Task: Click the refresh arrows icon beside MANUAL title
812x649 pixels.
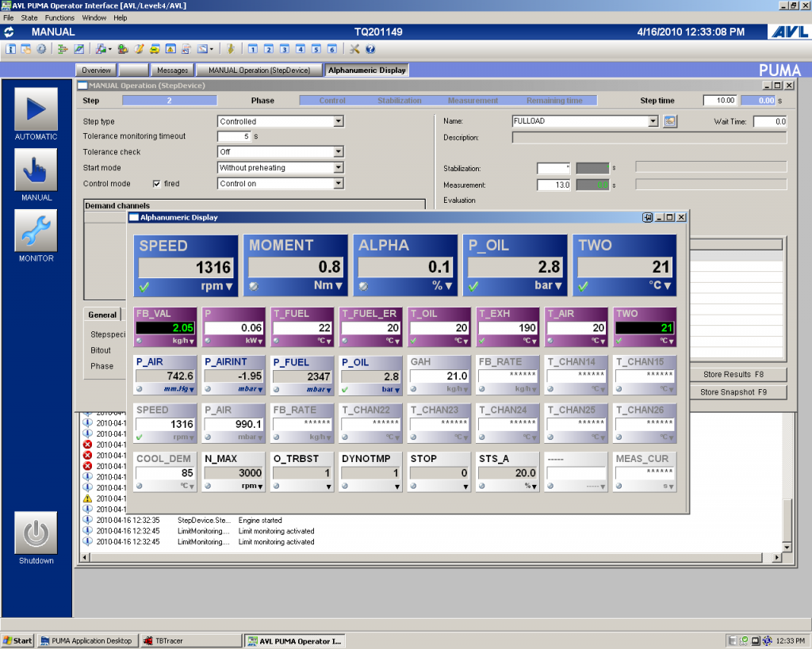Action: point(9,32)
